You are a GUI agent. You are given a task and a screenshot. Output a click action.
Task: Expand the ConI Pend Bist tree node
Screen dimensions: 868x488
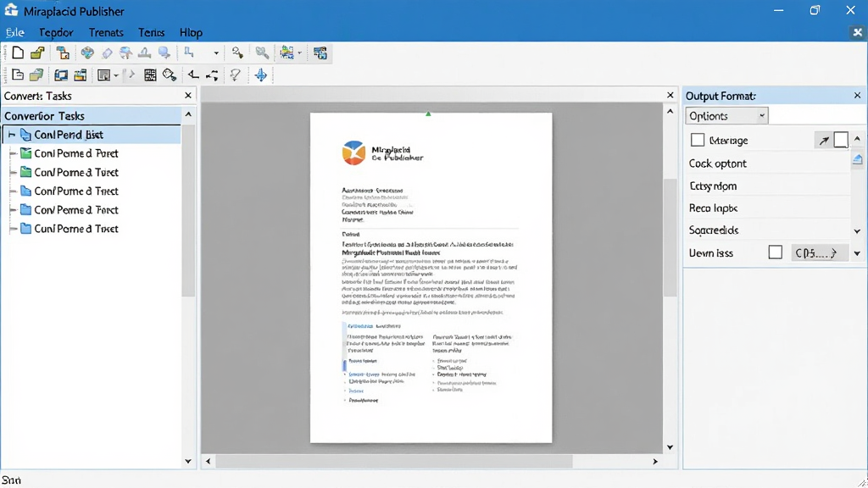pos(11,135)
